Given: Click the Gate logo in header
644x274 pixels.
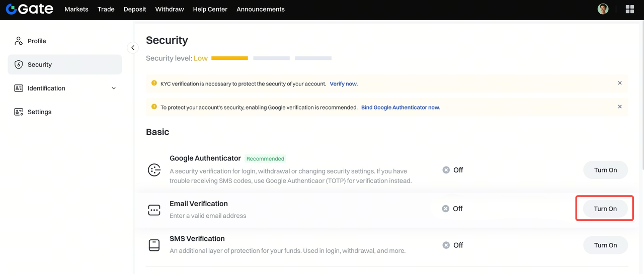Looking at the screenshot, I should 30,9.
